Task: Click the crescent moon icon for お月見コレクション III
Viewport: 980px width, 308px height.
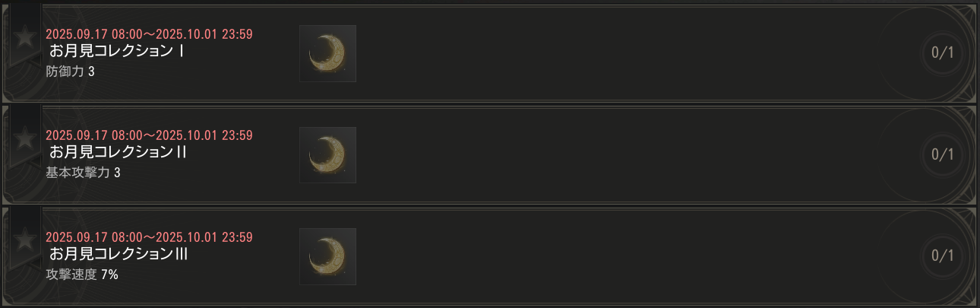Action: (x=327, y=256)
